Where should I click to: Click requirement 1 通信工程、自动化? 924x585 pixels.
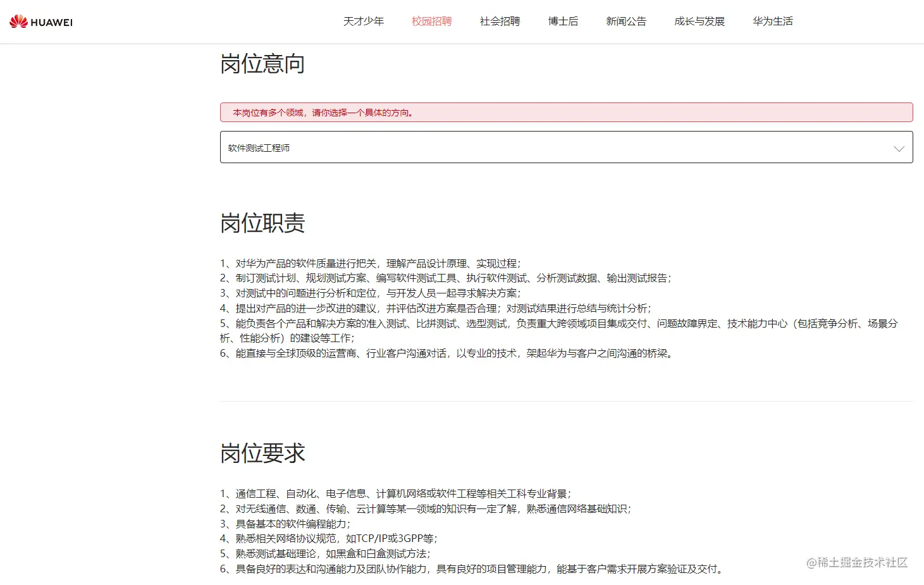point(396,494)
